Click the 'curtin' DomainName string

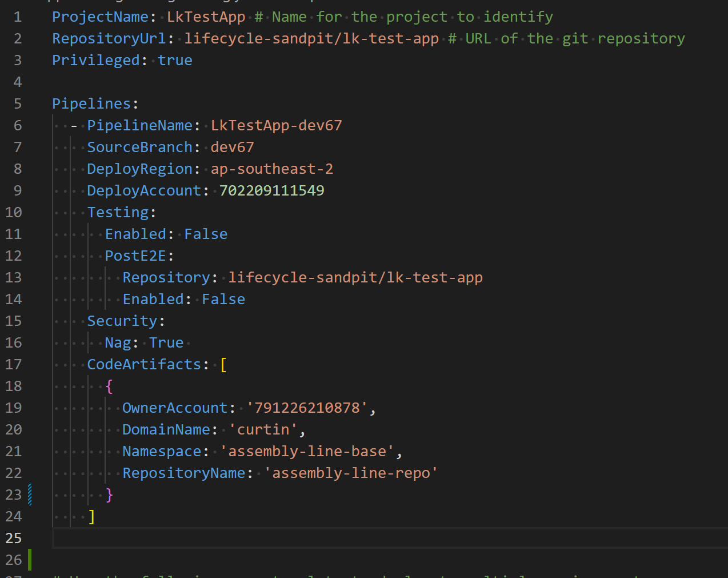click(x=263, y=429)
